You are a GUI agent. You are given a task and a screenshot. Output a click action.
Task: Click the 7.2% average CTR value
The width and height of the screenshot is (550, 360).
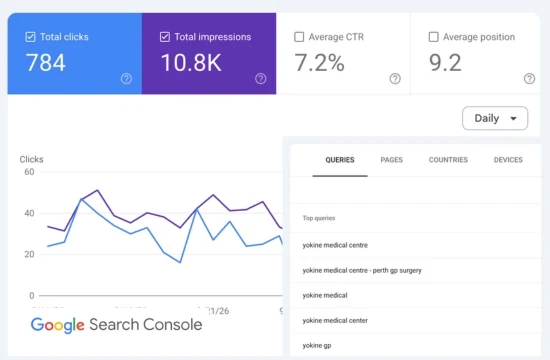point(319,63)
